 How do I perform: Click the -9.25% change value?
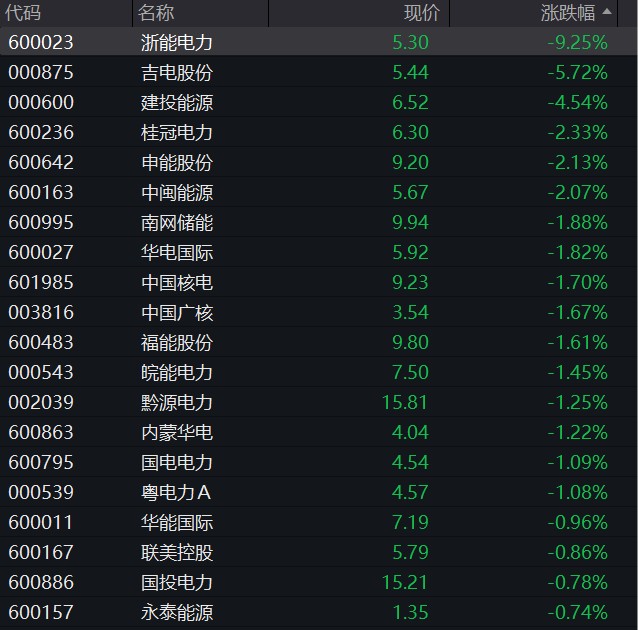(x=577, y=42)
